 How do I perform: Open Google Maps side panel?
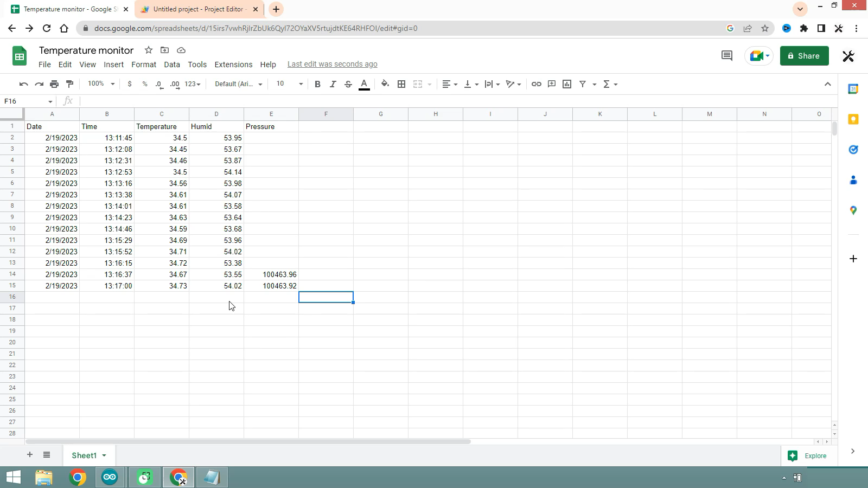[x=853, y=210]
